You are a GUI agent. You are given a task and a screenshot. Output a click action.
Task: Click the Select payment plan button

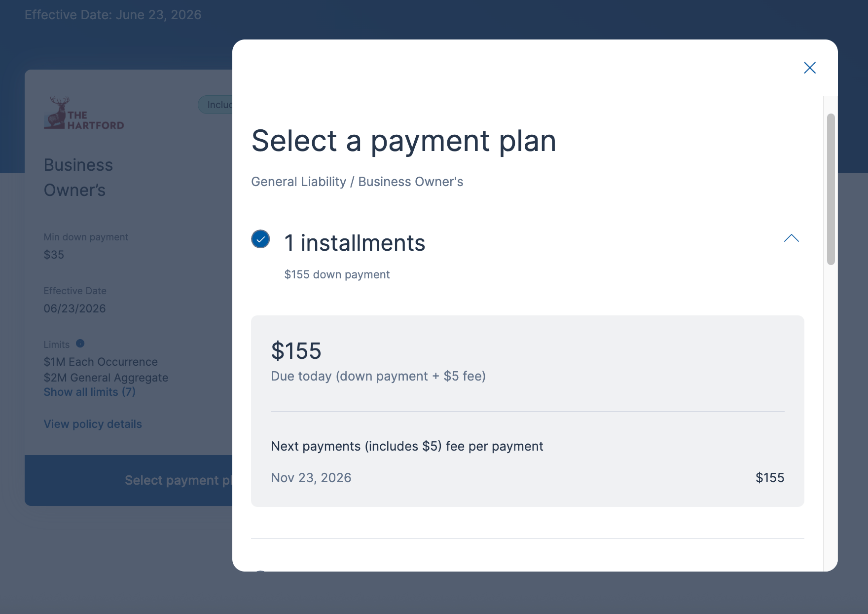[x=129, y=480]
